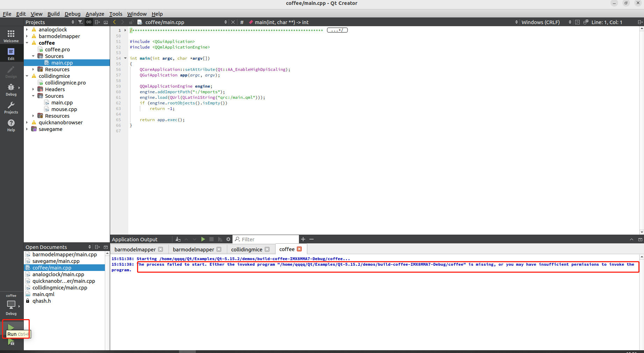Open savegame/main.cpp from Open Documents
This screenshot has width=644, height=353.
pos(56,261)
